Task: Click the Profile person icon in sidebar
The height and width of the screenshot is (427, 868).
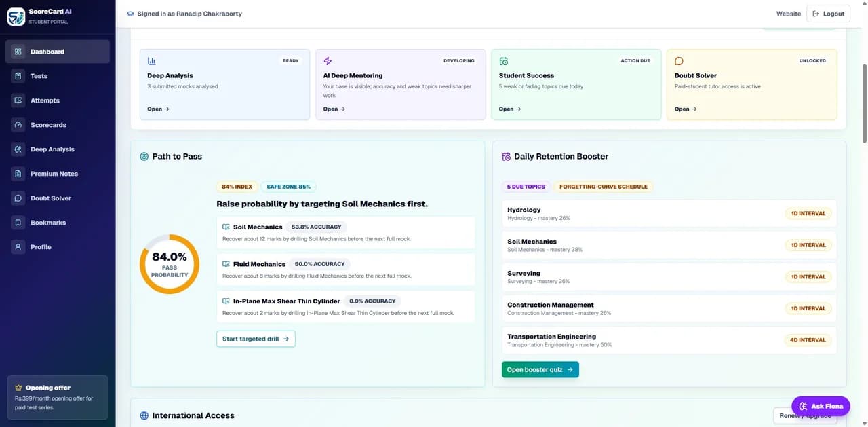Action: pyautogui.click(x=18, y=247)
